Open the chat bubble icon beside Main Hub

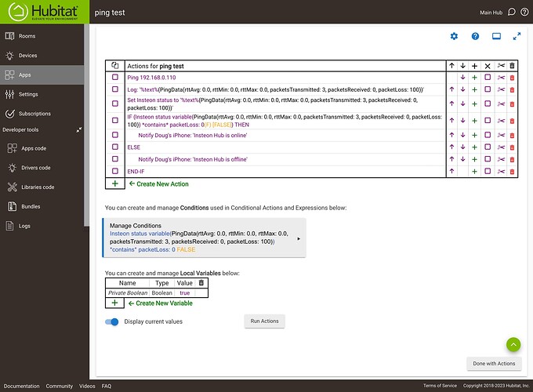pyautogui.click(x=511, y=13)
